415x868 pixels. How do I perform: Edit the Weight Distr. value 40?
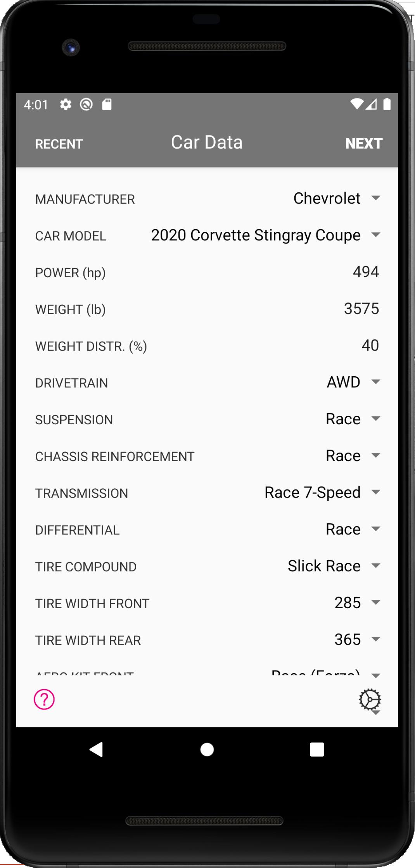point(370,345)
